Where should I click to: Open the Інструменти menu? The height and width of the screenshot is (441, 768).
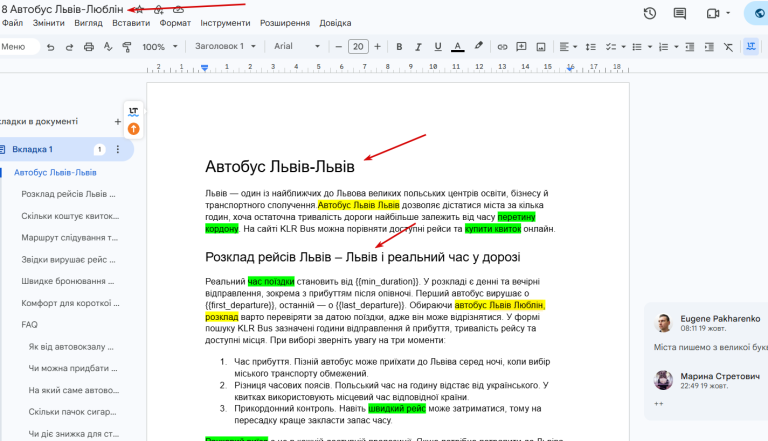tap(225, 23)
